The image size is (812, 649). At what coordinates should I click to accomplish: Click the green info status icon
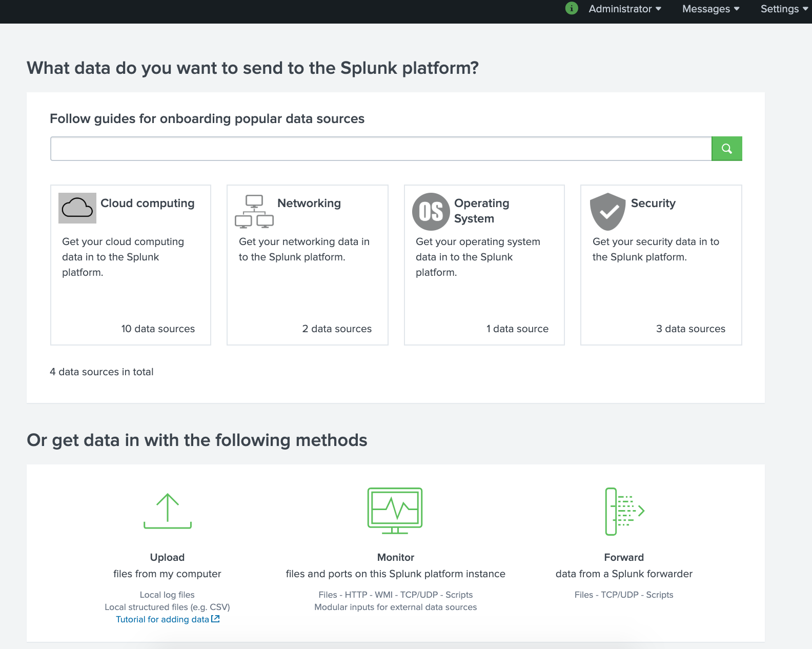572,8
